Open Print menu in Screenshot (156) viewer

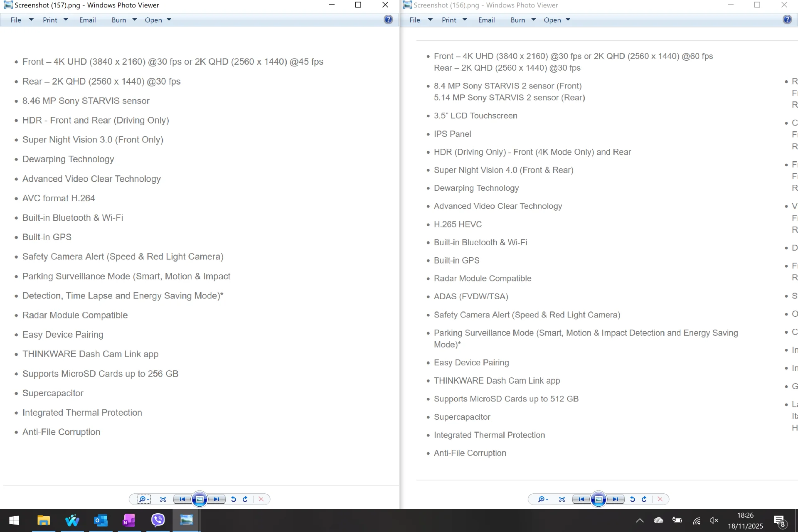pos(454,20)
